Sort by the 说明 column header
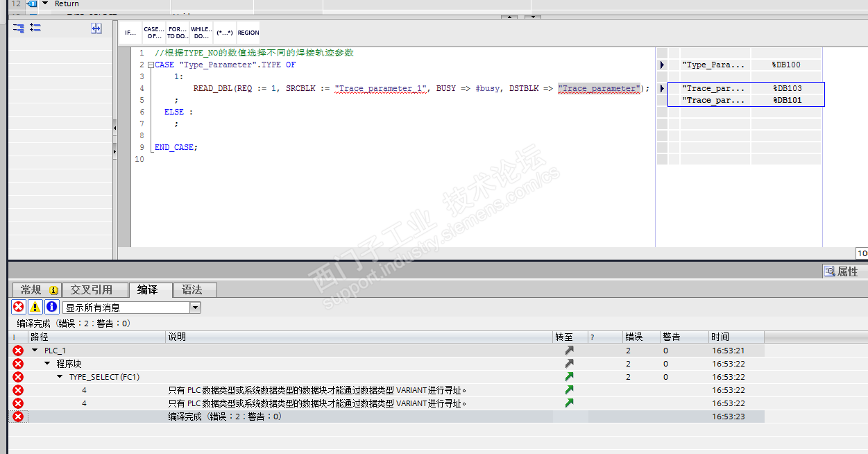This screenshot has width=868, height=454. [359, 337]
